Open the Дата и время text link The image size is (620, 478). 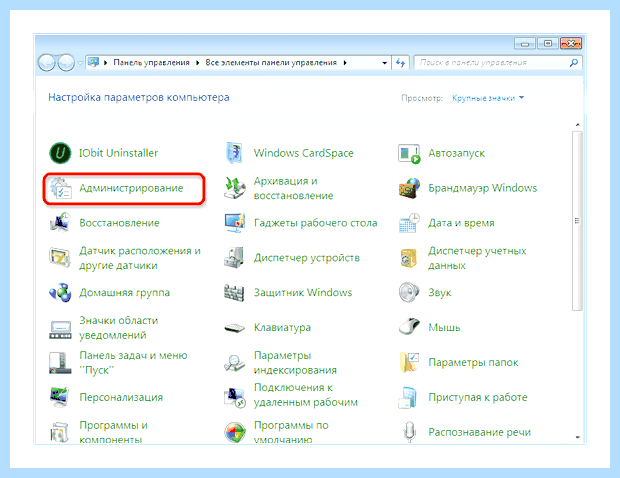pos(461,223)
